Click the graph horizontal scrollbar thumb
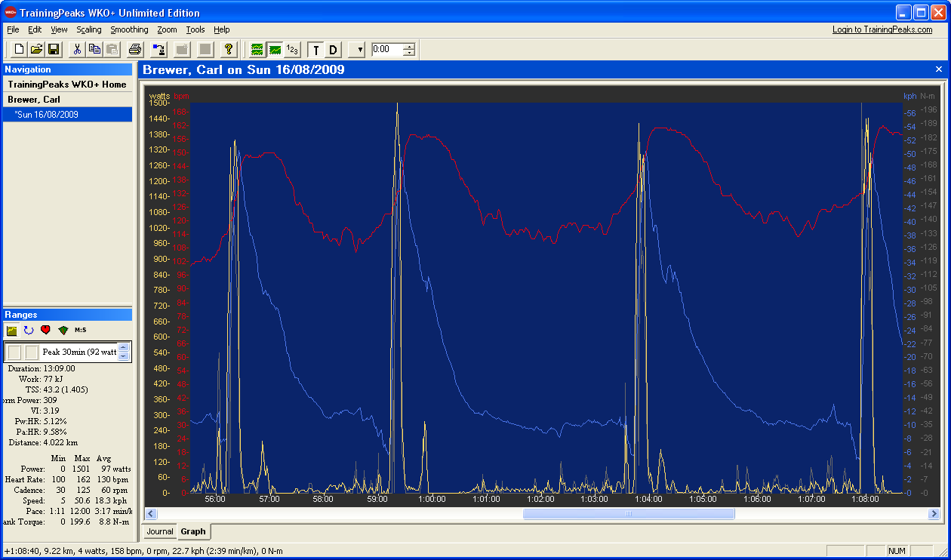 tap(628, 514)
